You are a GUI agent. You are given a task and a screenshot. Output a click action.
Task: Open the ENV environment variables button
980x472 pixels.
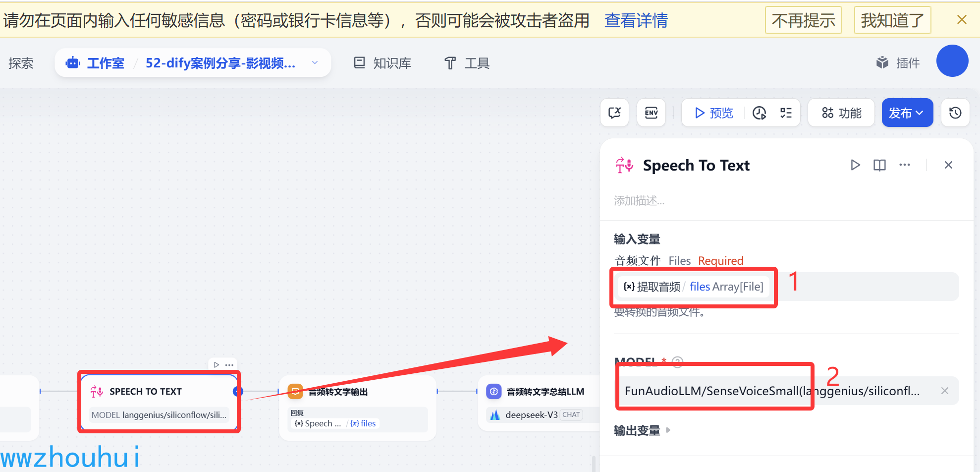(651, 113)
